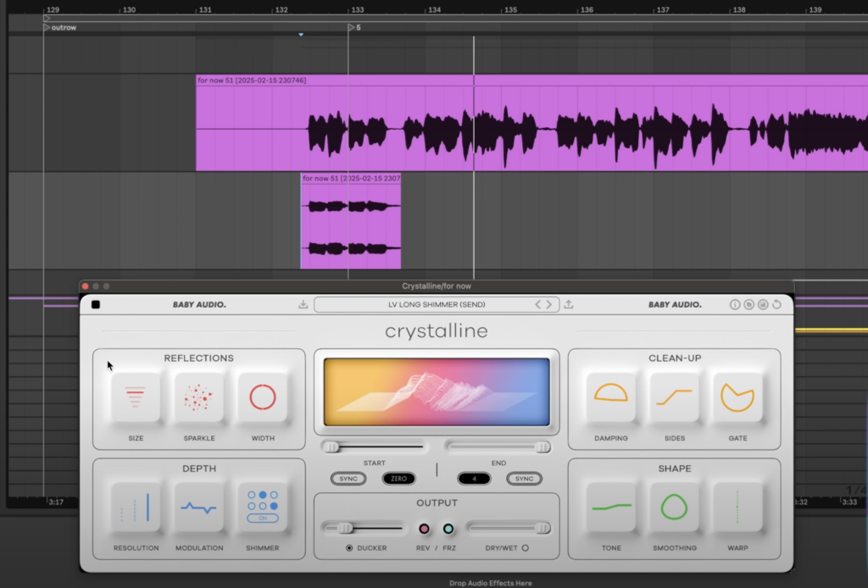Toggle the Start ZERO button
Viewport: 868px width, 588px height.
[x=398, y=479]
